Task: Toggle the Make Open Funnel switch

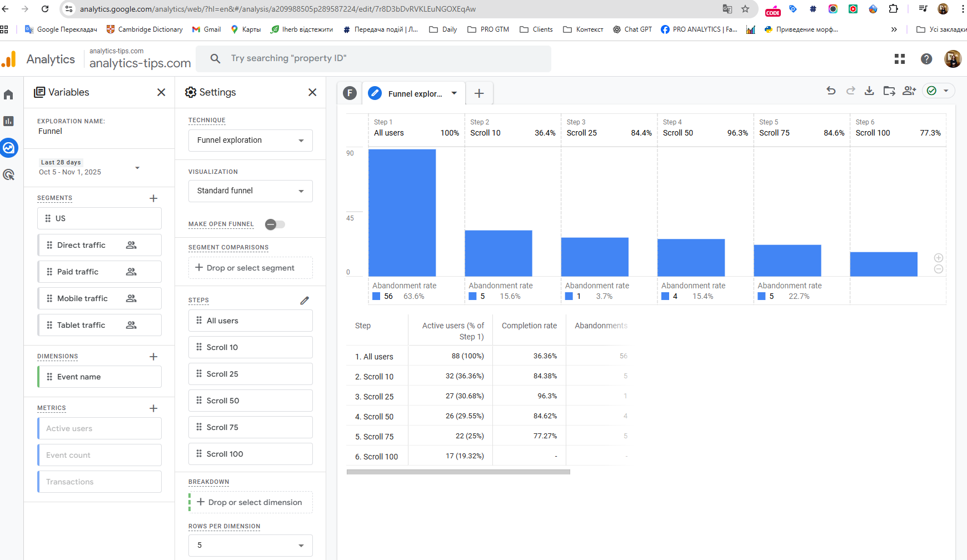Action: coord(275,224)
